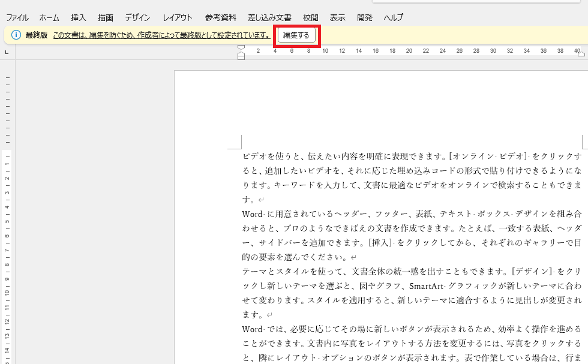Open the 挿入 ribbon tab
Viewport: 588px width, 364px height.
79,17
